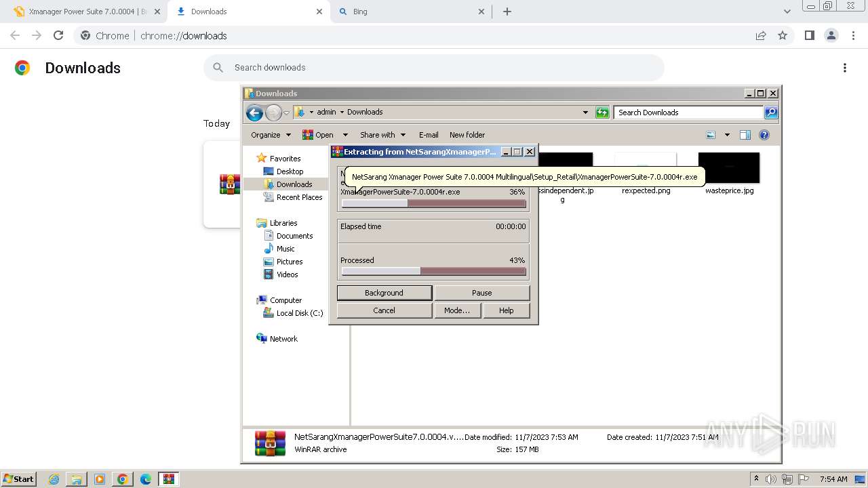Open the Organize menu

coord(271,135)
